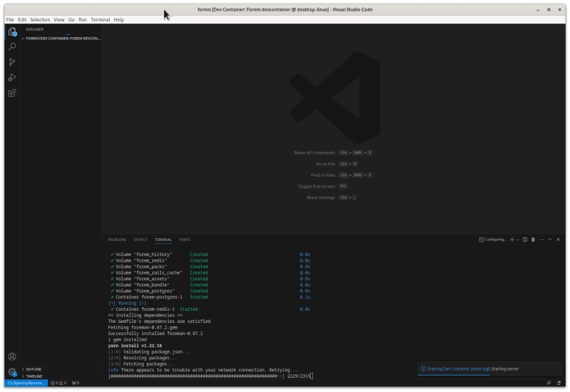570x392 pixels.
Task: Click the network connection trouble info line
Action: [x=202, y=370]
